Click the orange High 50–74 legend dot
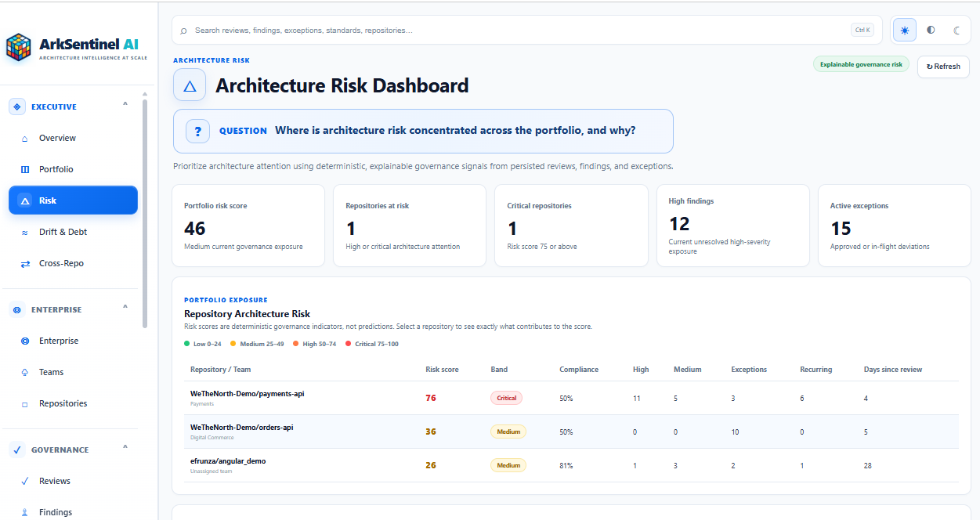This screenshot has width=980, height=520. pyautogui.click(x=295, y=344)
